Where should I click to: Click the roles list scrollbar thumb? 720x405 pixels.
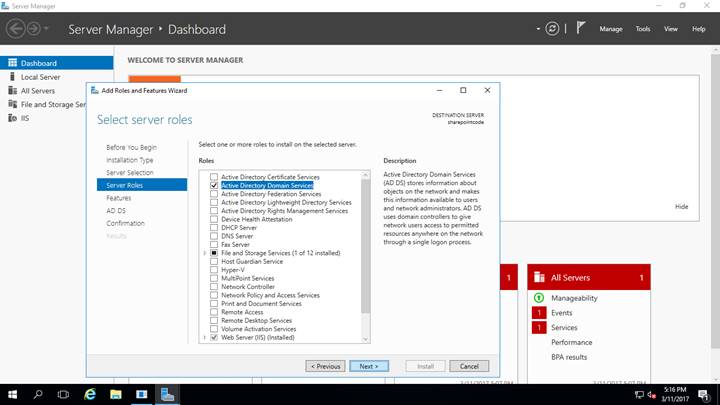coord(366,246)
